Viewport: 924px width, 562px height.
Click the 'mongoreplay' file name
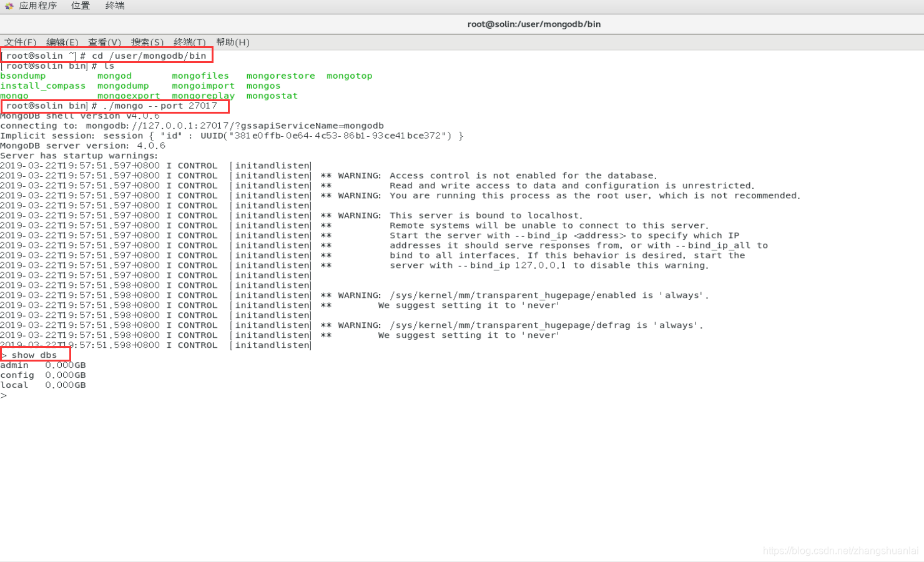(x=203, y=96)
